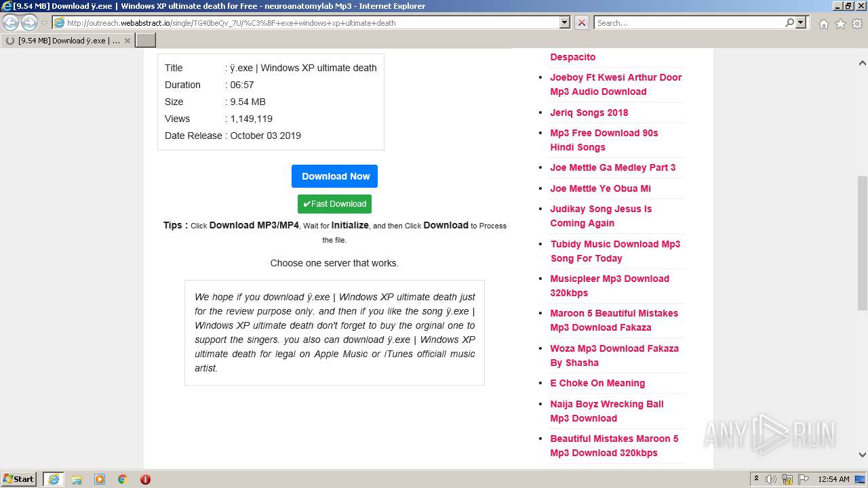Open Maroon 5 Beautiful Mistakes Fakaza link
Viewport: 868px width, 488px height.
(614, 320)
